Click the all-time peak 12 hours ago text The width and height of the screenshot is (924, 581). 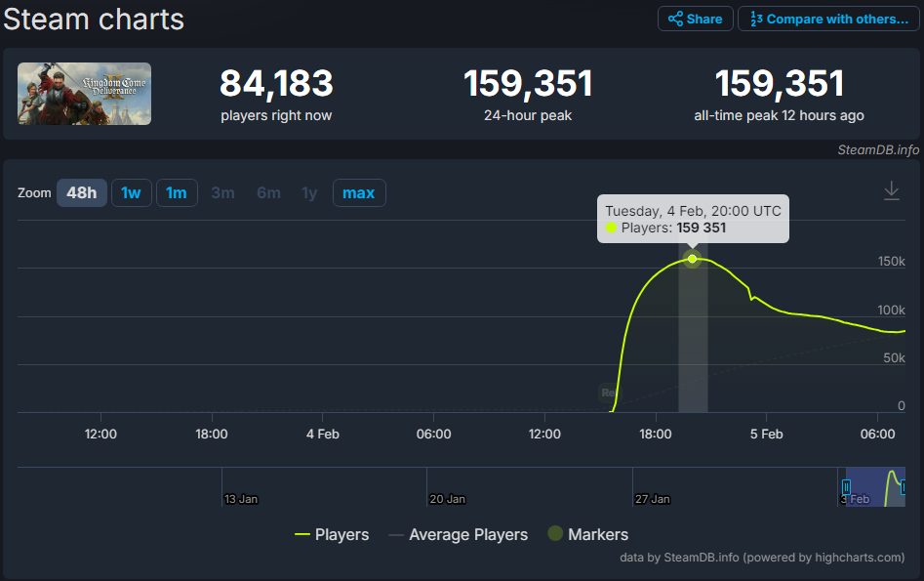779,115
